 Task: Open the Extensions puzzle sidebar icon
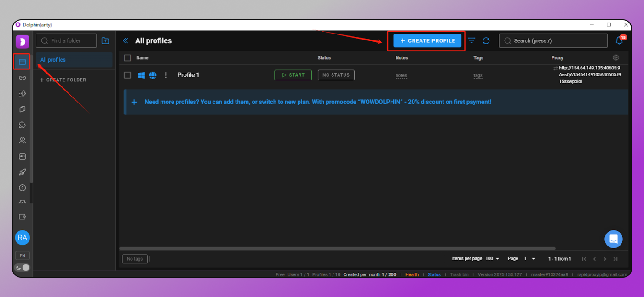pyautogui.click(x=22, y=125)
